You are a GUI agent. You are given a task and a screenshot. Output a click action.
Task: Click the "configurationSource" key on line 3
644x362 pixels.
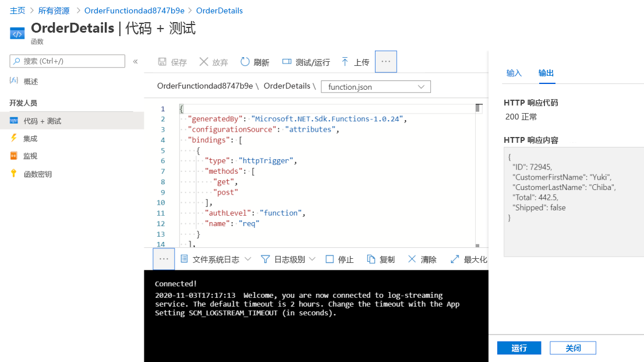pyautogui.click(x=232, y=129)
